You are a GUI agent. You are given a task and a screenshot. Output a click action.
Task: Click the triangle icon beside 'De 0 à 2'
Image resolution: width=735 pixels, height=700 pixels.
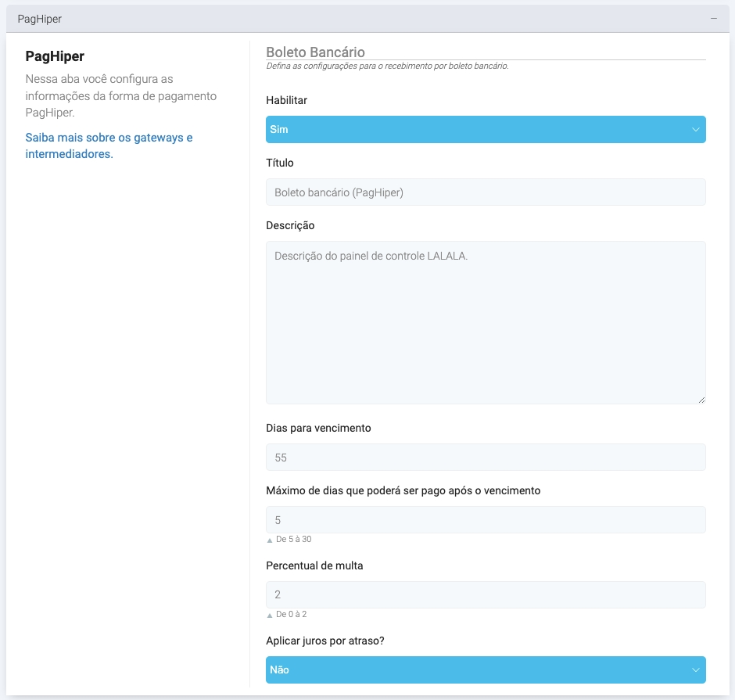pos(271,615)
